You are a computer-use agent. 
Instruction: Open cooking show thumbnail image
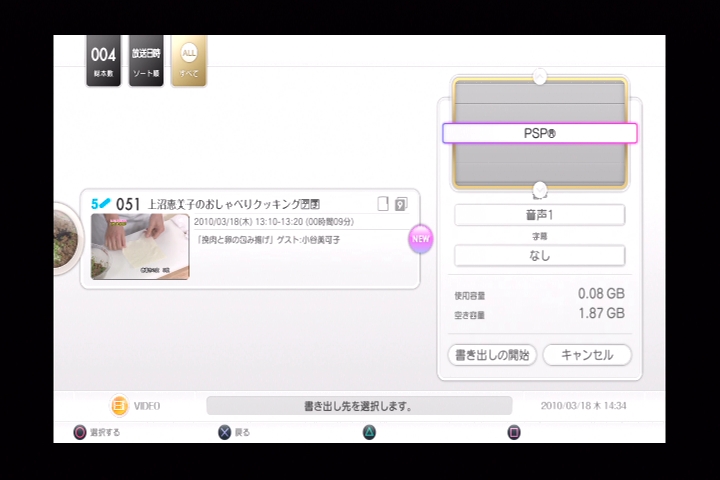click(x=140, y=247)
